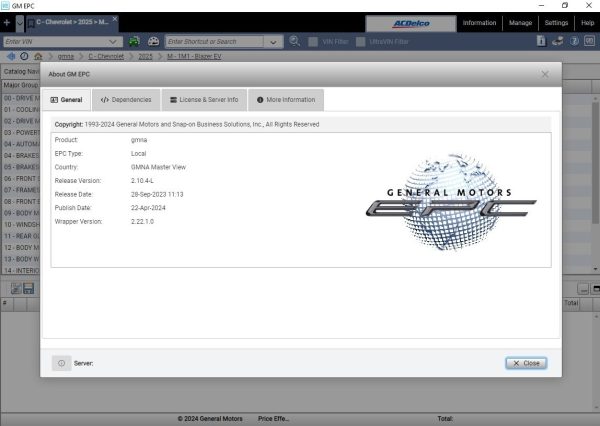Close the About GM EPC dialog with X

tap(545, 74)
